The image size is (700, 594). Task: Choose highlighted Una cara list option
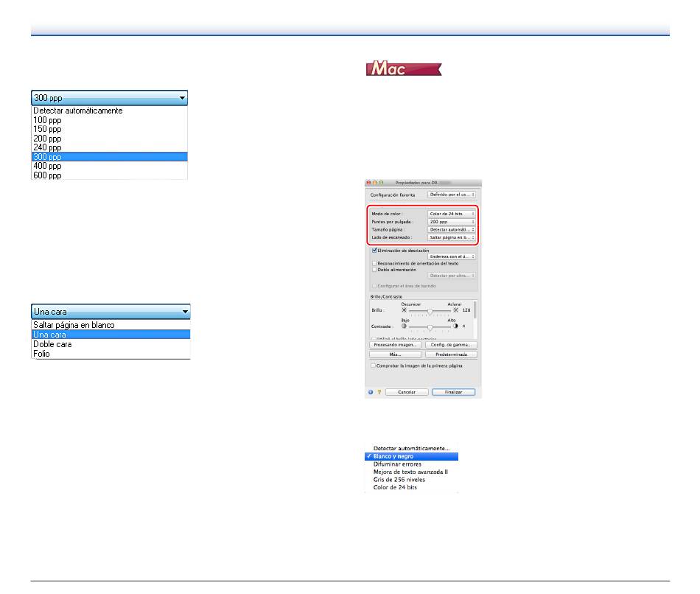[111, 335]
